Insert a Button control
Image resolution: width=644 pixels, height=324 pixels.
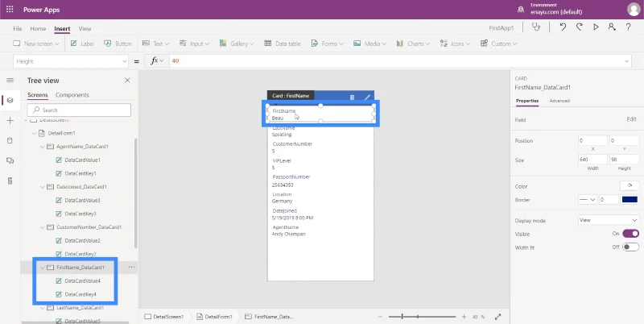point(118,44)
